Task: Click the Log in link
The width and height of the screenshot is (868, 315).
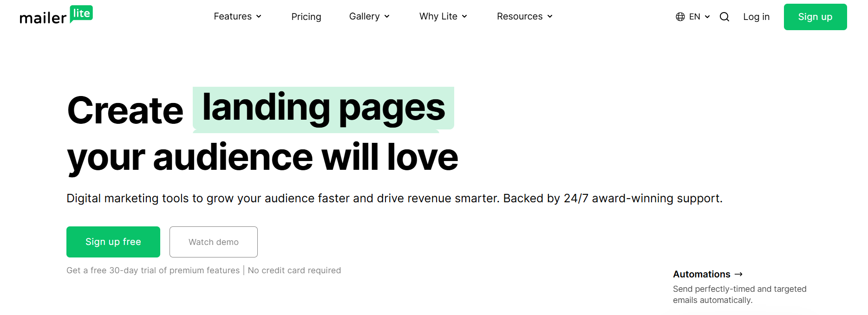Action: coord(756,17)
